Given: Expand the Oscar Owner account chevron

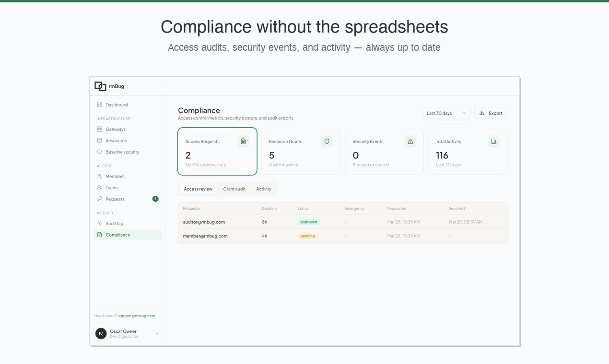Looking at the screenshot, I should [x=157, y=334].
